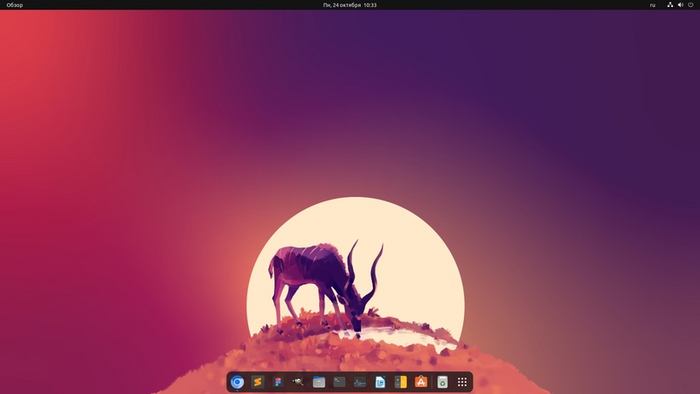Show all applications grid

click(462, 382)
